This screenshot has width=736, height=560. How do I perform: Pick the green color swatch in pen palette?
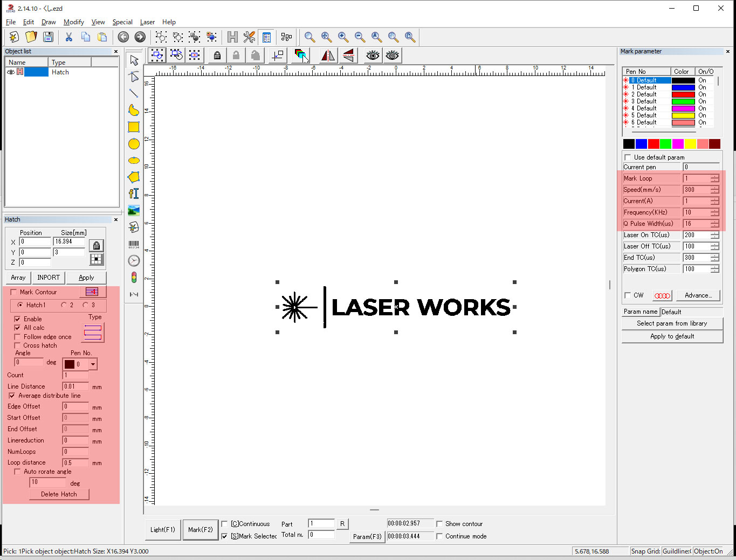pos(665,144)
